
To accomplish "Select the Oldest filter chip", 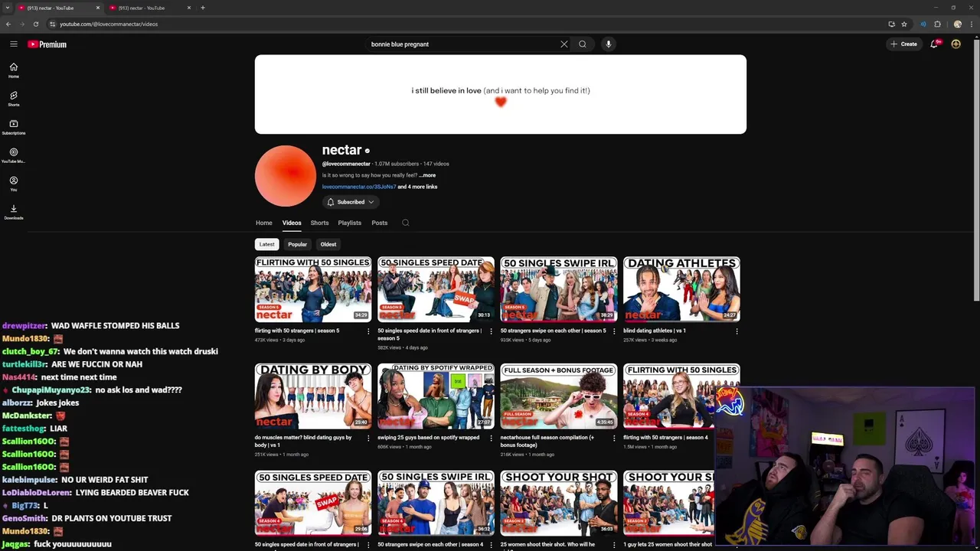I will pos(328,244).
